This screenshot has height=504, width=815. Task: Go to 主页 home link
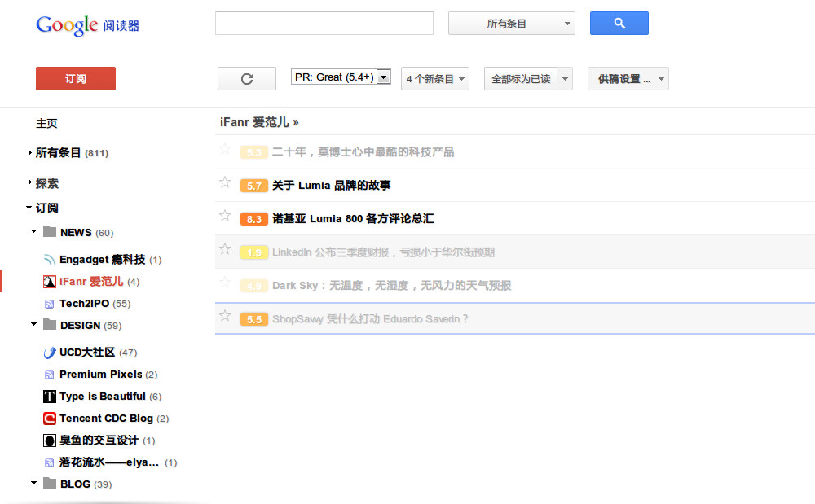46,124
